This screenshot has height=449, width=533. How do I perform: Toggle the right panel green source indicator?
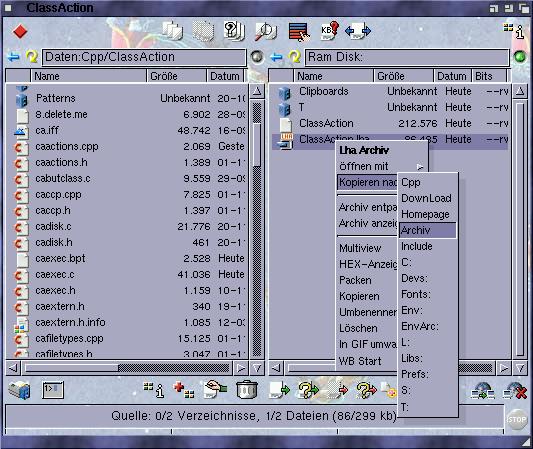(519, 57)
